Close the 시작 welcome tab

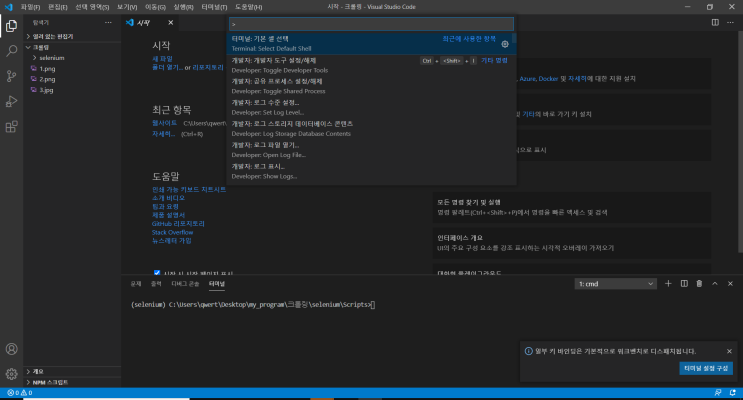pyautogui.click(x=171, y=22)
